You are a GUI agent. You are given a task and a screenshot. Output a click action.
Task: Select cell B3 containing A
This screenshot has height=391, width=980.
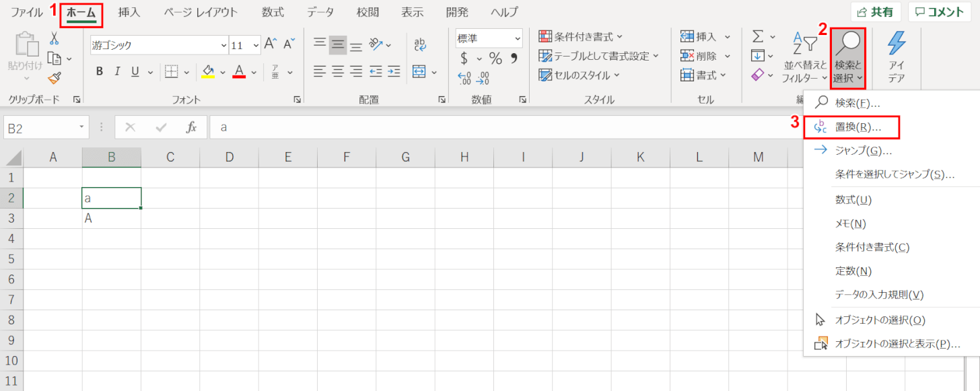[112, 219]
